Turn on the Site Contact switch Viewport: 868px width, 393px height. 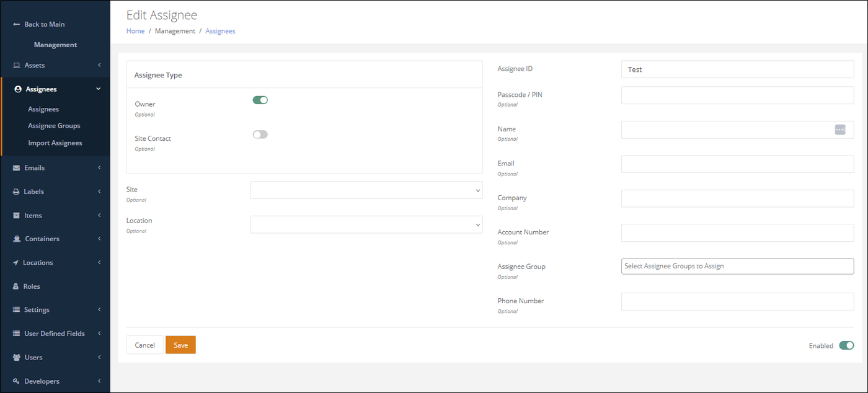click(x=260, y=135)
